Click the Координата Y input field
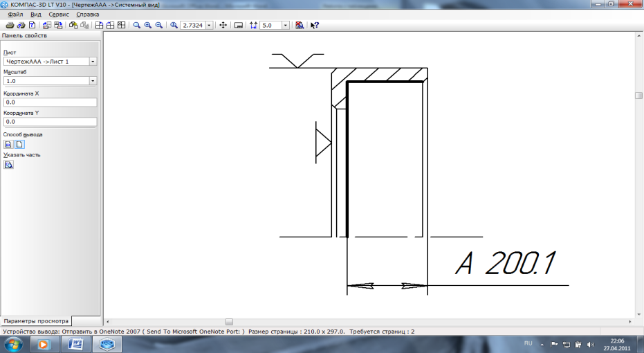This screenshot has height=353, width=644. (x=50, y=122)
